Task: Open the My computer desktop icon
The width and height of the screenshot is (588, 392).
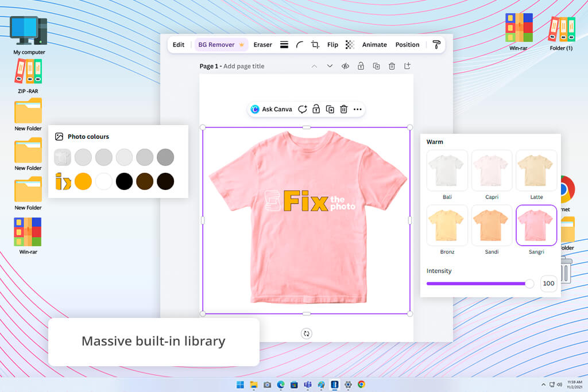Action: [29, 36]
